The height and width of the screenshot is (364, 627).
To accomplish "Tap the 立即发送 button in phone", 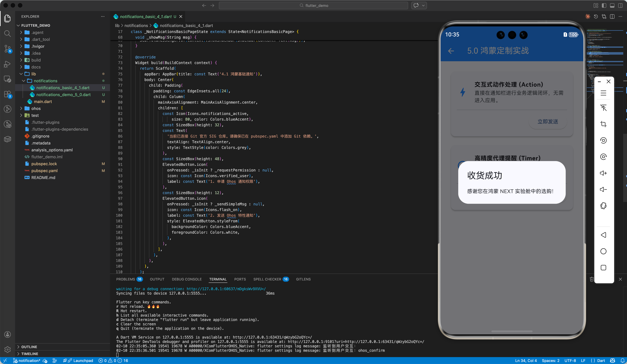I will (548, 121).
